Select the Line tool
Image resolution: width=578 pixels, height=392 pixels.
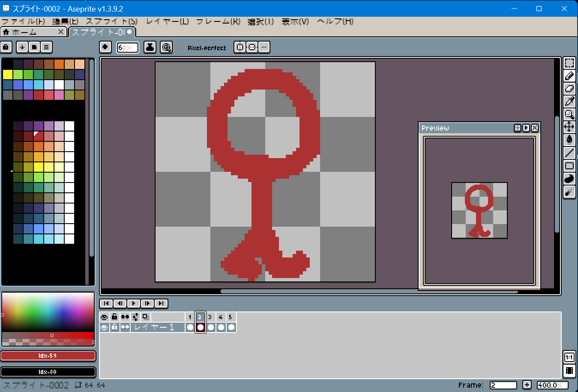(x=569, y=153)
